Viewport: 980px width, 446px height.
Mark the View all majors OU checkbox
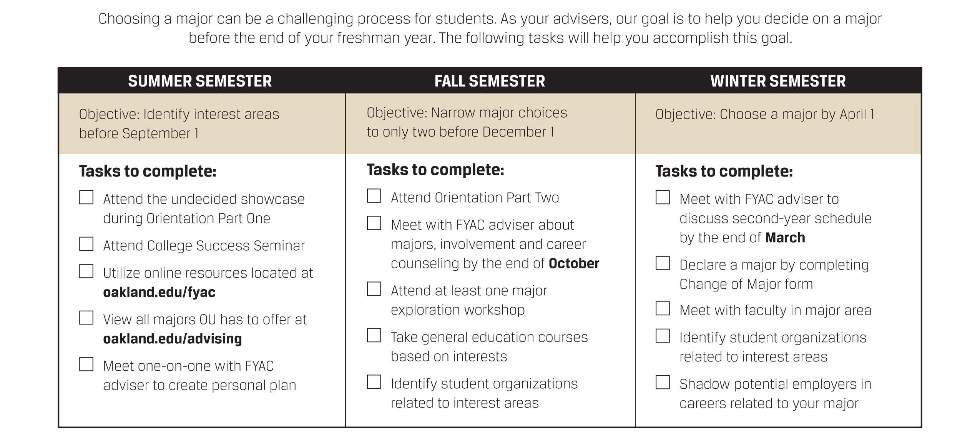tap(86, 318)
